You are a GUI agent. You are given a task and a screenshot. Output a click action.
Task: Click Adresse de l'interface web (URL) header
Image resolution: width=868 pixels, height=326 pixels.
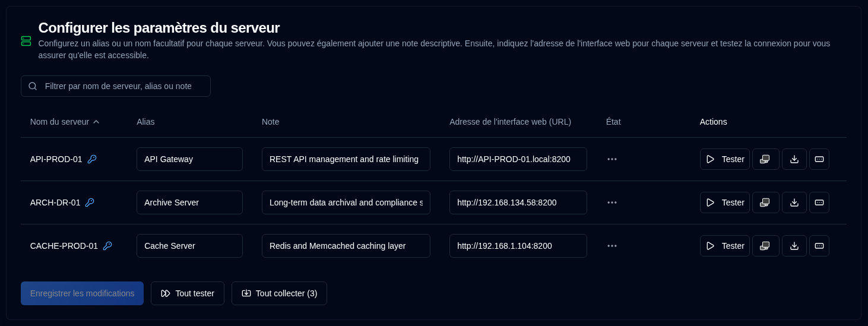coord(510,122)
